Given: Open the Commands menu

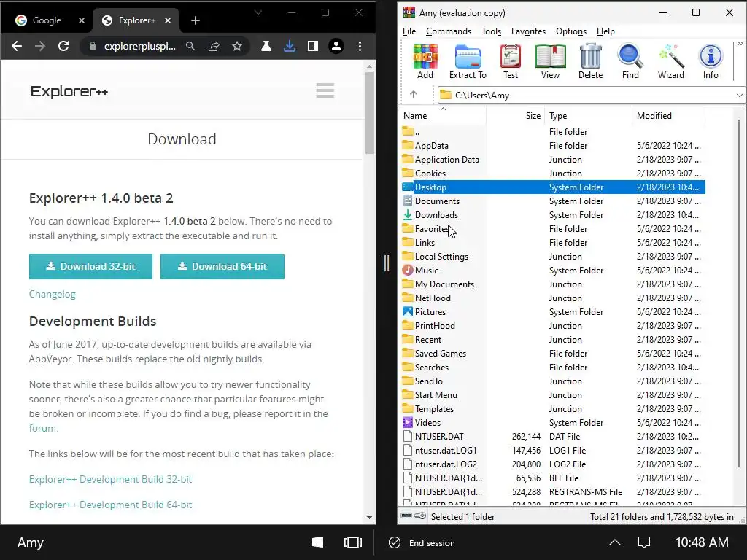Looking at the screenshot, I should coord(449,31).
